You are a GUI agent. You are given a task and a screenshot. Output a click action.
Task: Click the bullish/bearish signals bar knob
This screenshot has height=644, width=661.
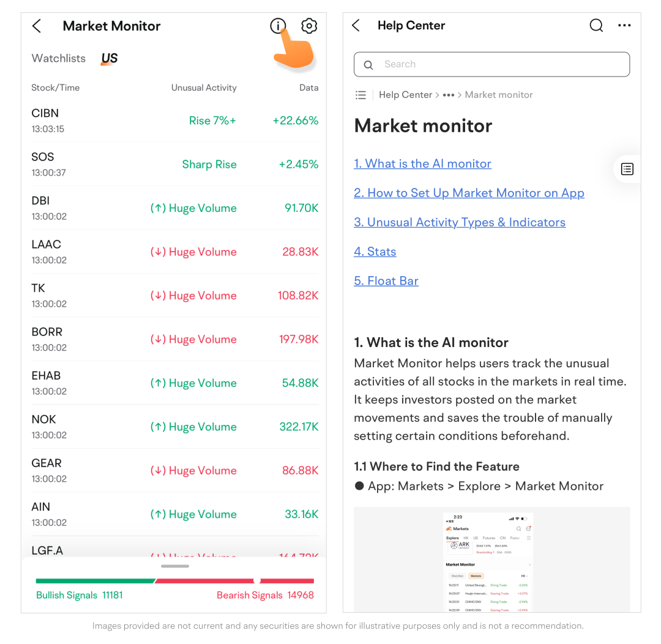pos(257,581)
